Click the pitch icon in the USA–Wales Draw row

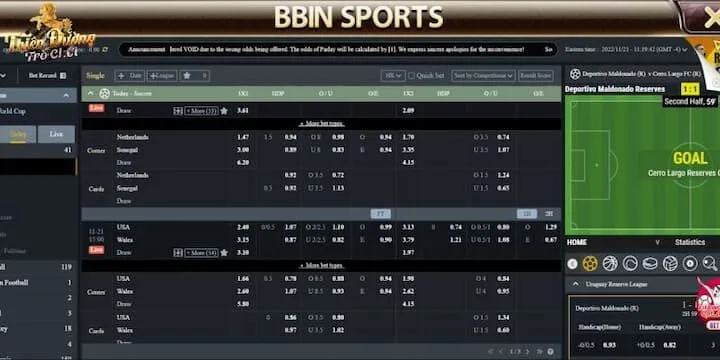(x=178, y=253)
